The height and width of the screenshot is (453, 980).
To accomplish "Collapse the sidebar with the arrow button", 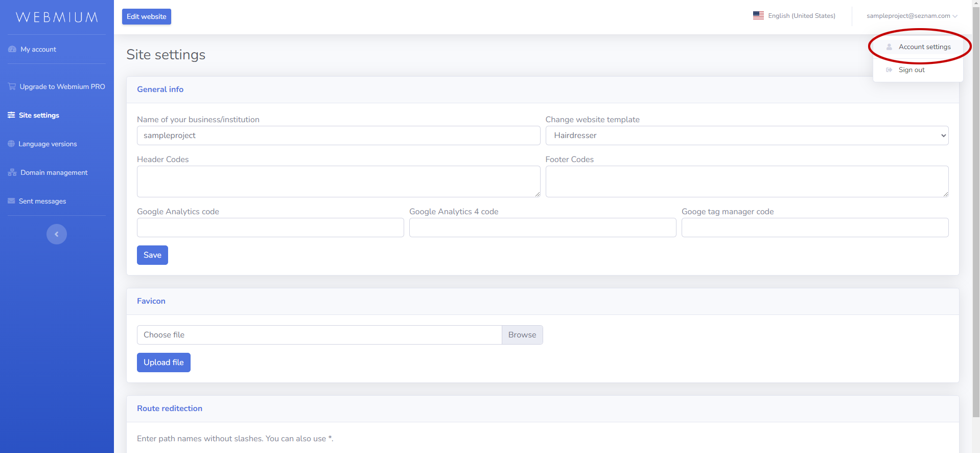I will coord(57,234).
